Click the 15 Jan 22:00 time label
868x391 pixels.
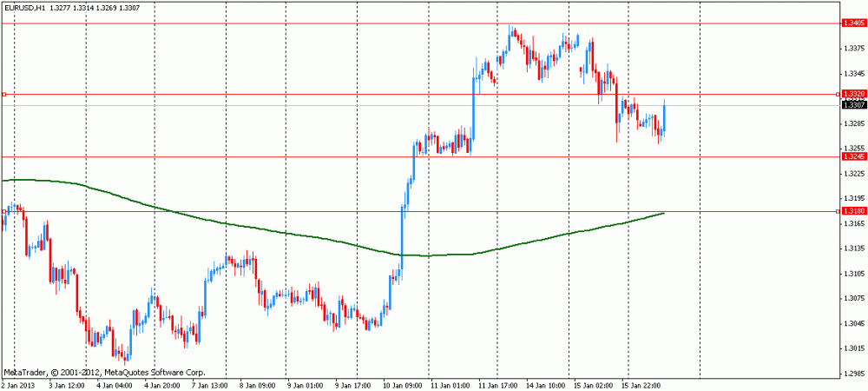pyautogui.click(x=641, y=384)
